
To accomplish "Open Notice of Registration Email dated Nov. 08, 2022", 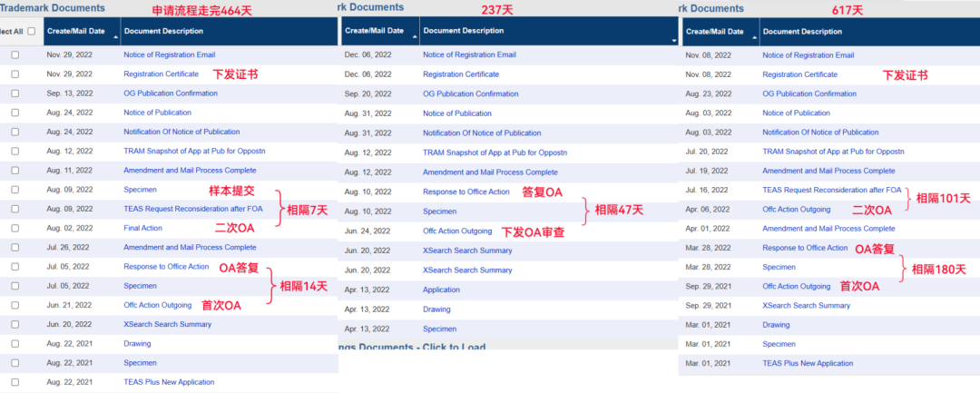I will (808, 55).
